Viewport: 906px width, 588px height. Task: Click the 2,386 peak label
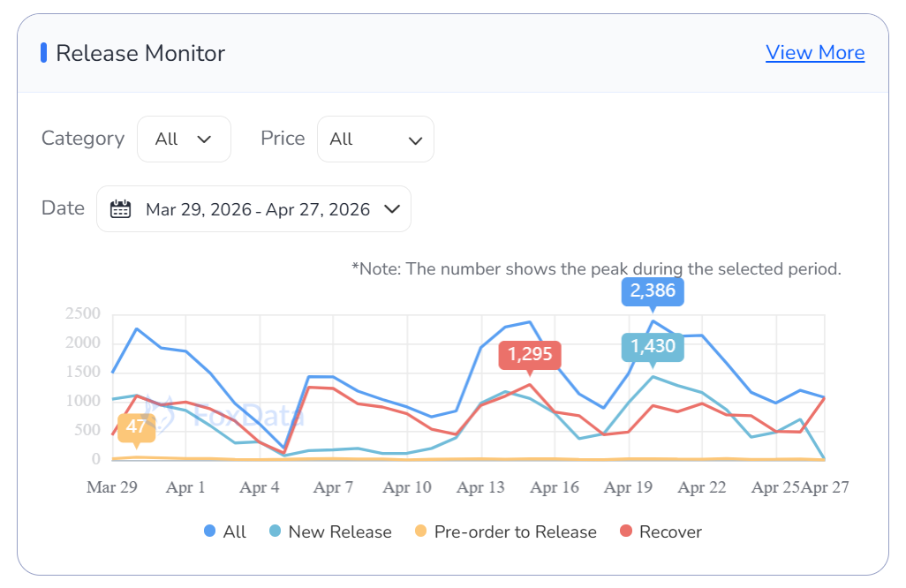653,291
